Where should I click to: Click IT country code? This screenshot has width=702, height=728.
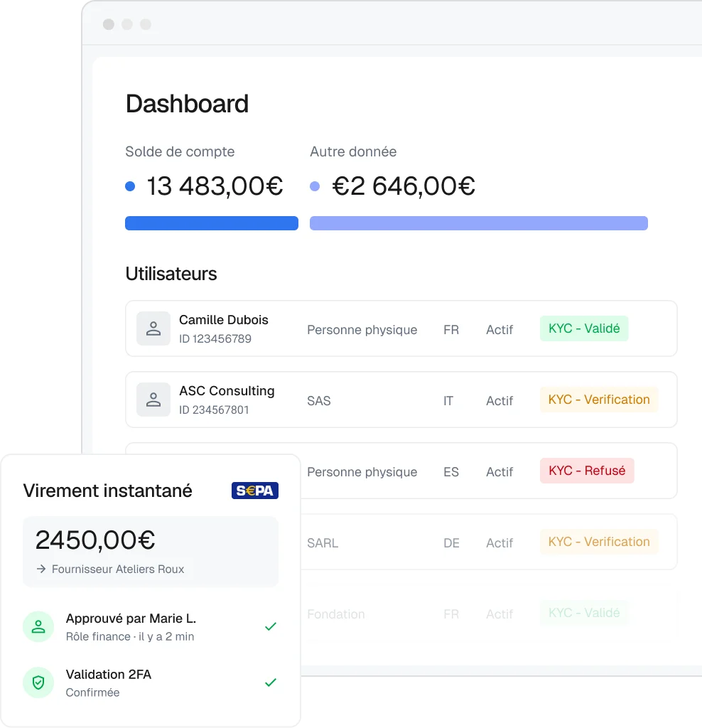coord(448,401)
